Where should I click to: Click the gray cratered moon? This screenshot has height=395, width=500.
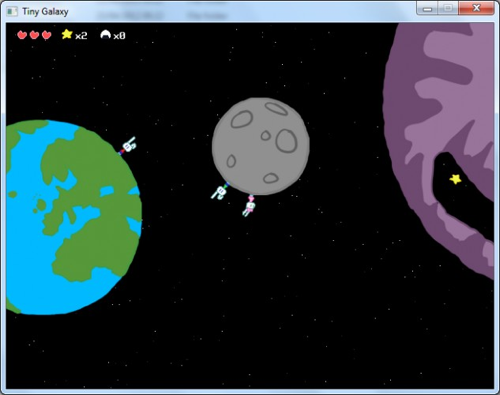click(x=261, y=146)
